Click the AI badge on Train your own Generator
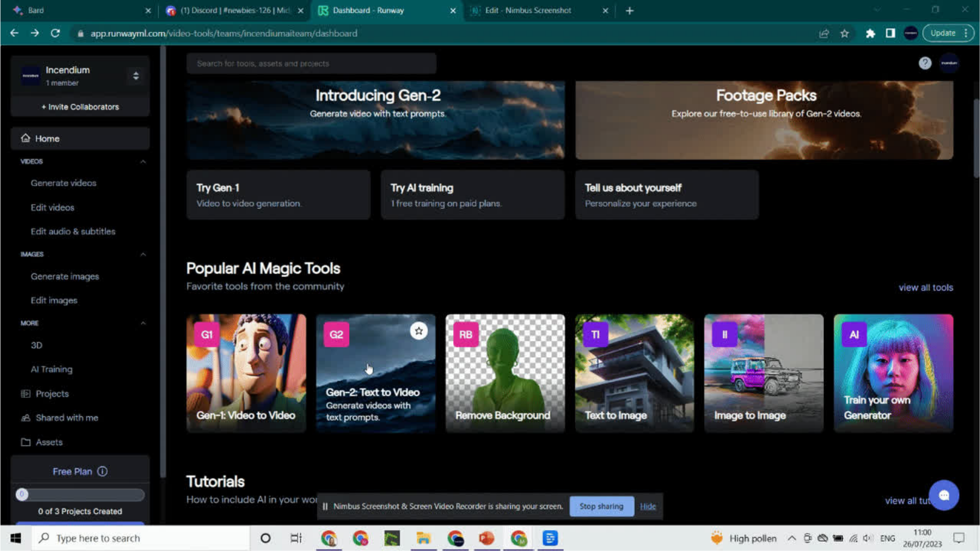This screenshot has width=980, height=551. pyautogui.click(x=854, y=335)
